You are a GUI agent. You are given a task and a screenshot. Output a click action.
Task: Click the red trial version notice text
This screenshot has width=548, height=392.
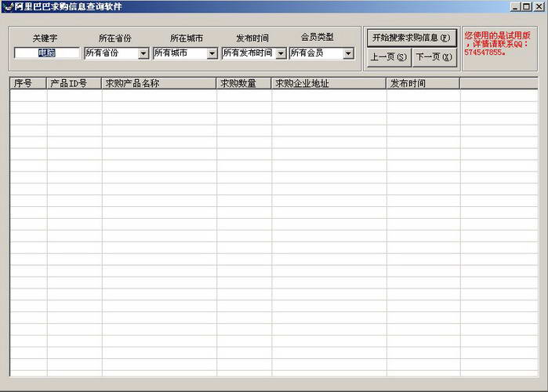pyautogui.click(x=497, y=44)
